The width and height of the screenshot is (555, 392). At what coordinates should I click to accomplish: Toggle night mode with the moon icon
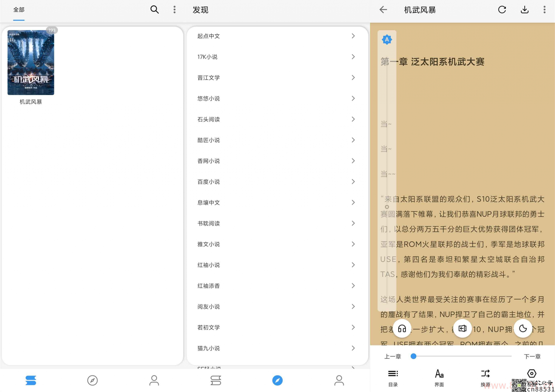pyautogui.click(x=523, y=328)
